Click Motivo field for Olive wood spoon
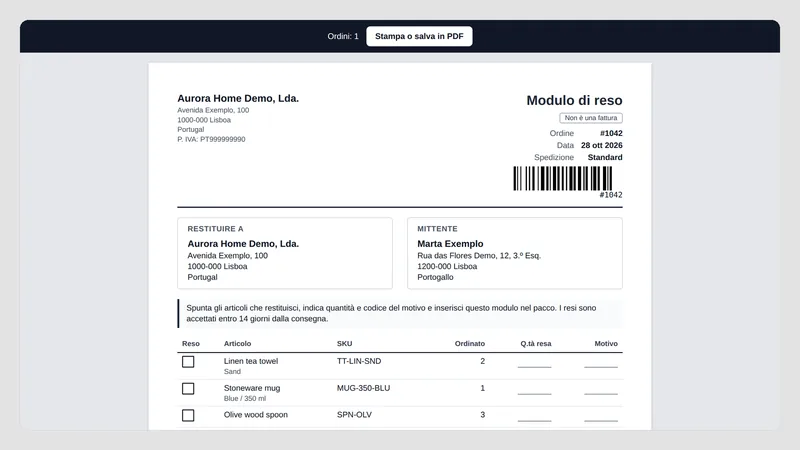The image size is (800, 450). pyautogui.click(x=601, y=416)
